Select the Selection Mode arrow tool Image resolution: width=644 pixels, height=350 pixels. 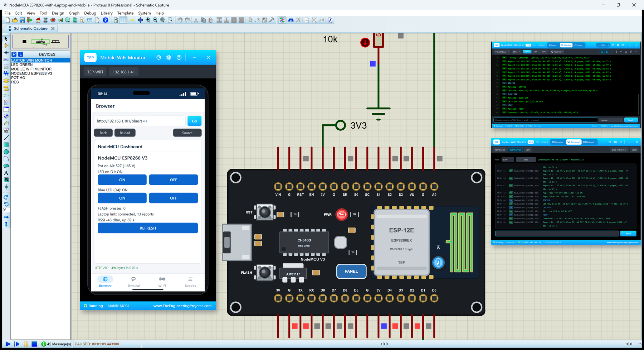pos(6,38)
